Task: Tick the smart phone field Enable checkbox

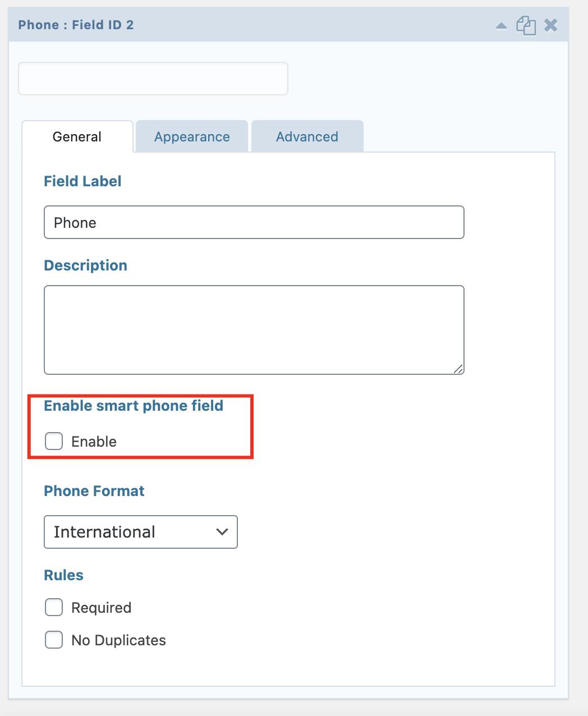Action: 54,441
